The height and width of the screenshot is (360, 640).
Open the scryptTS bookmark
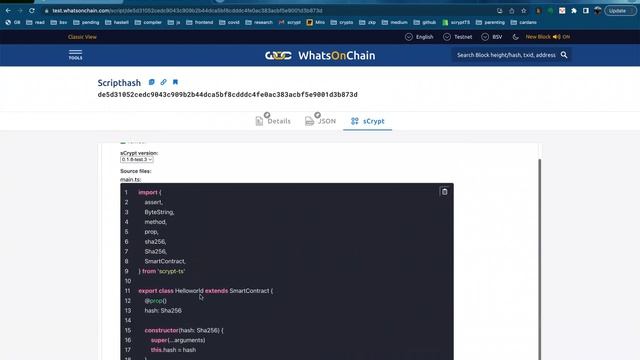[x=456, y=22]
